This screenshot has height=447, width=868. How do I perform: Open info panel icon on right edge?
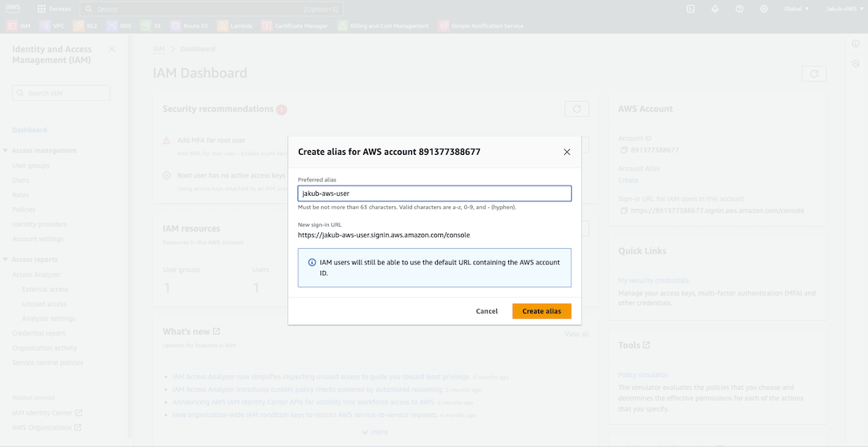[x=856, y=43]
